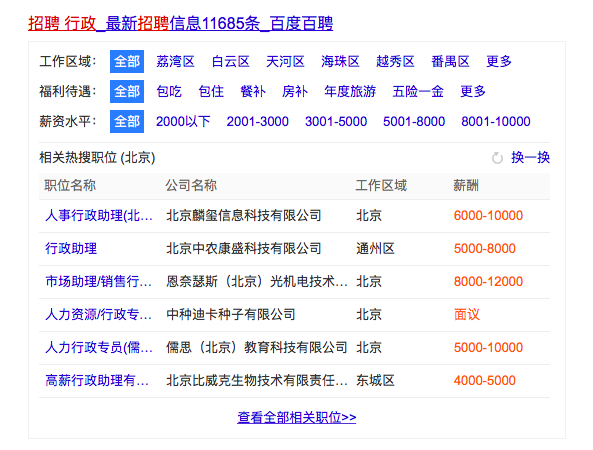Filter salary by 2000以下
This screenshot has width=593, height=450.
coord(183,121)
